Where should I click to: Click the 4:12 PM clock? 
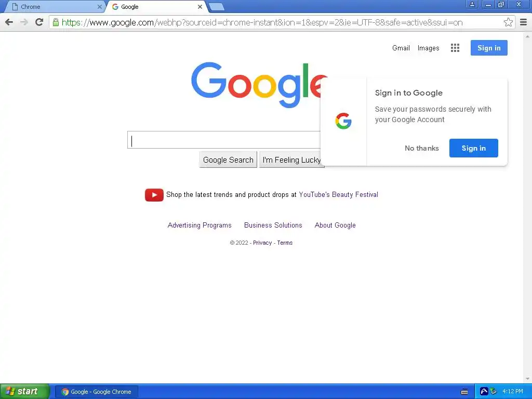coord(512,392)
